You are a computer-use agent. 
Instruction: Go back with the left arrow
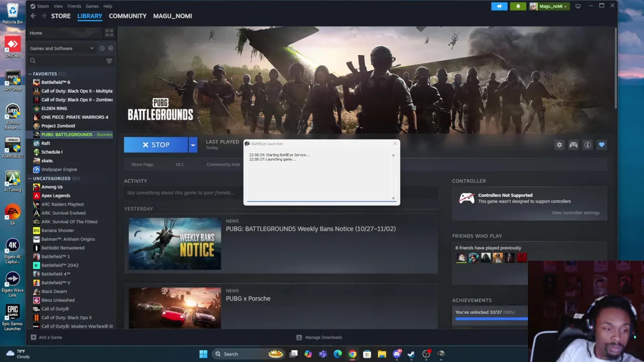tap(33, 16)
